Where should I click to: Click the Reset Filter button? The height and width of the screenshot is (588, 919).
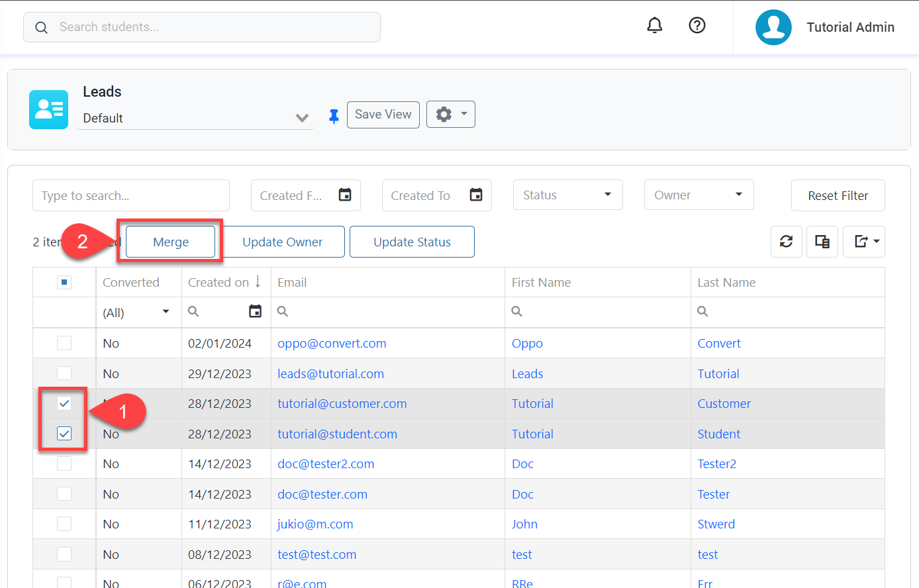coord(838,195)
